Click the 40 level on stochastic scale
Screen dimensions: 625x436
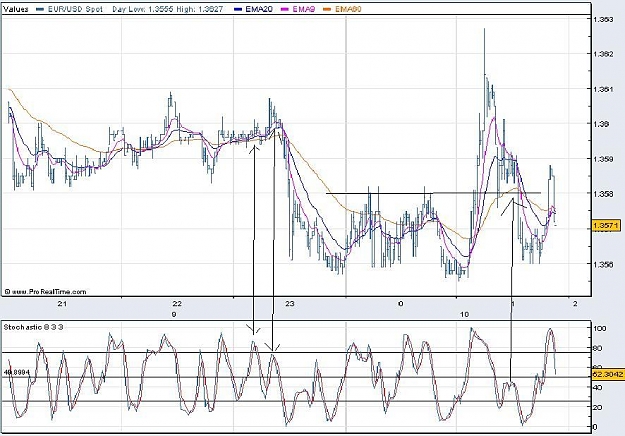(598, 387)
